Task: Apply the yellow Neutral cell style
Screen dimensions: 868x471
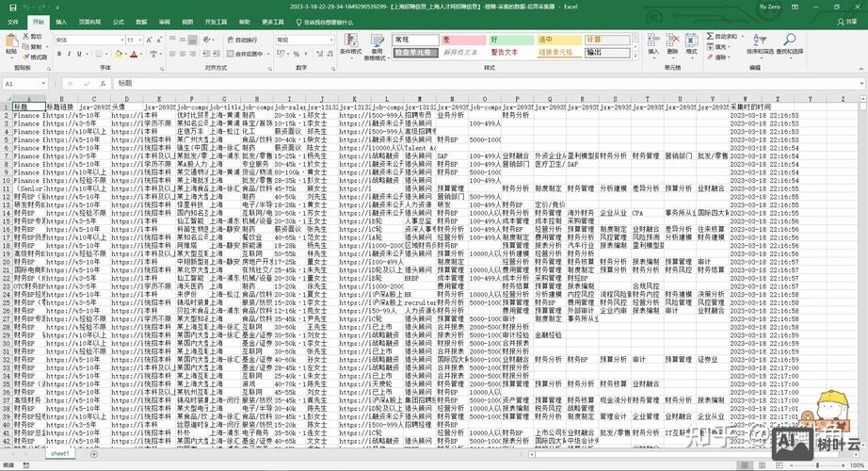Action: [559, 40]
